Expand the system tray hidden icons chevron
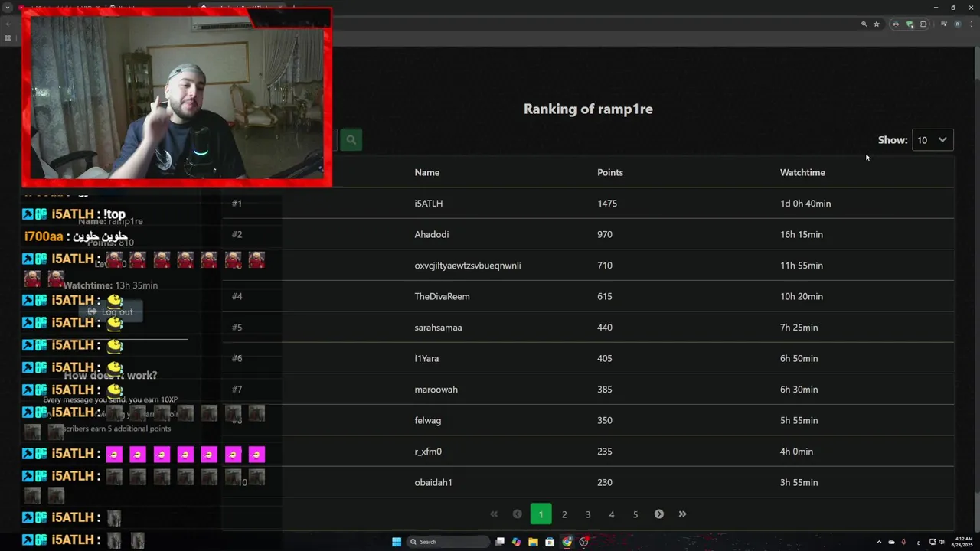The height and width of the screenshot is (551, 980). (879, 542)
